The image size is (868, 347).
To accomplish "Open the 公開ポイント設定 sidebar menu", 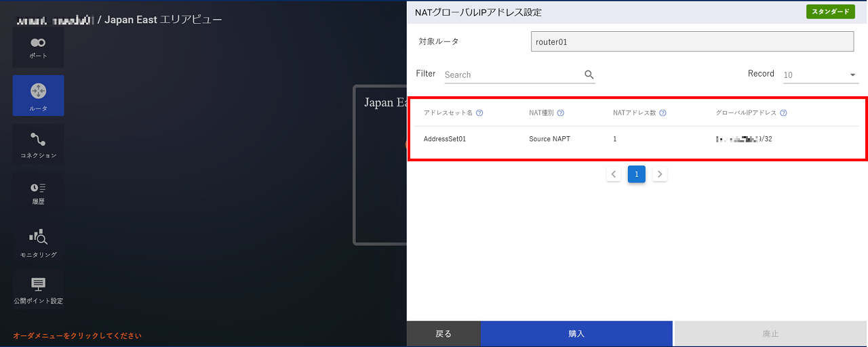I will [38, 289].
